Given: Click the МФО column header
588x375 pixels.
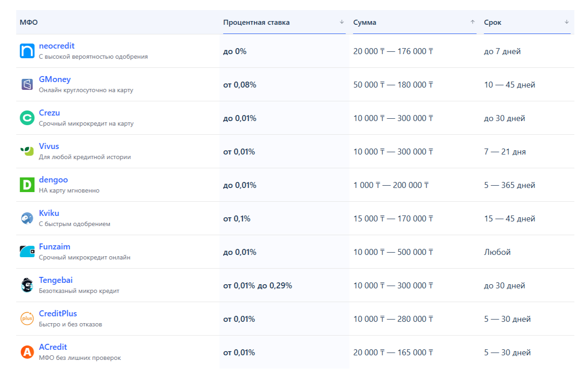Looking at the screenshot, I should point(28,22).
